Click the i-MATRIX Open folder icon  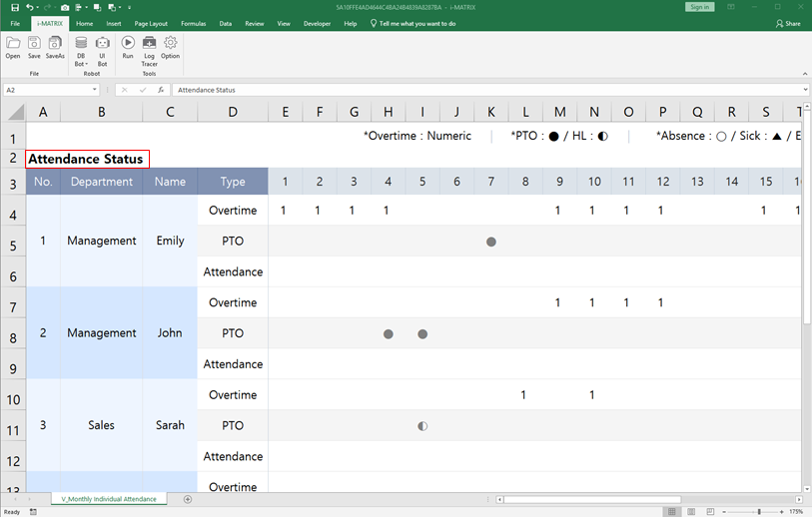[x=13, y=44]
